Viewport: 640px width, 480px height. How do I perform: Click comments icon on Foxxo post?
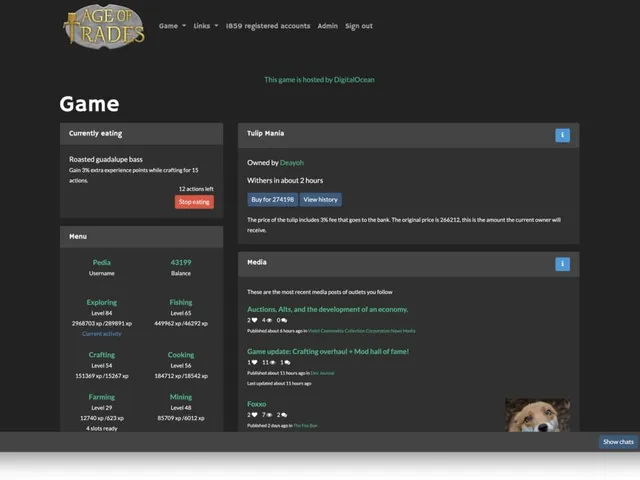pyautogui.click(x=284, y=415)
